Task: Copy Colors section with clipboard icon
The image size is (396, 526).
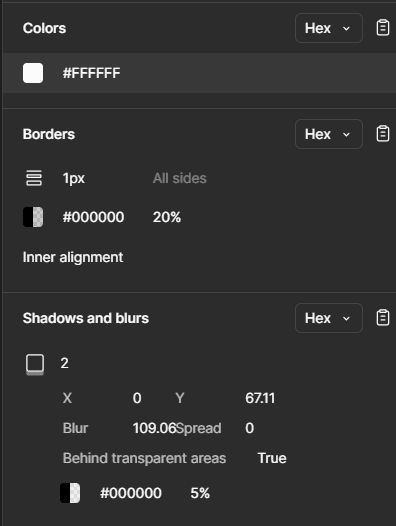Action: (x=383, y=28)
